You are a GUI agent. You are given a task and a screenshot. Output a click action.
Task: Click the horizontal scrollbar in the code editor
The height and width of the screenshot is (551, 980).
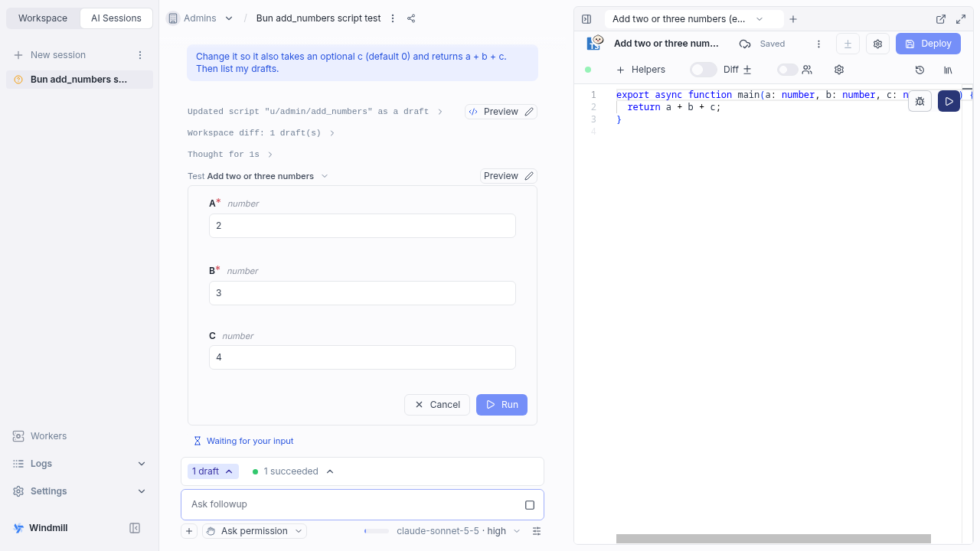(x=773, y=539)
